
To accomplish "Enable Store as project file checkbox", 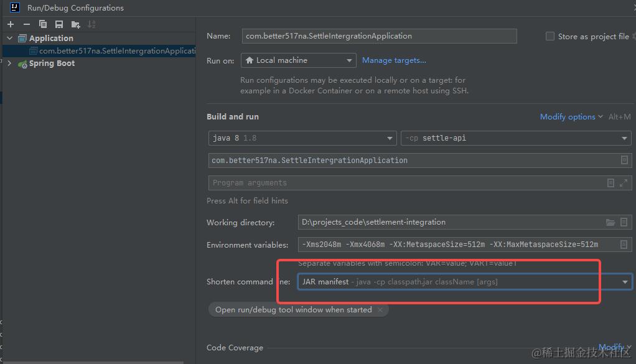I will coord(550,36).
